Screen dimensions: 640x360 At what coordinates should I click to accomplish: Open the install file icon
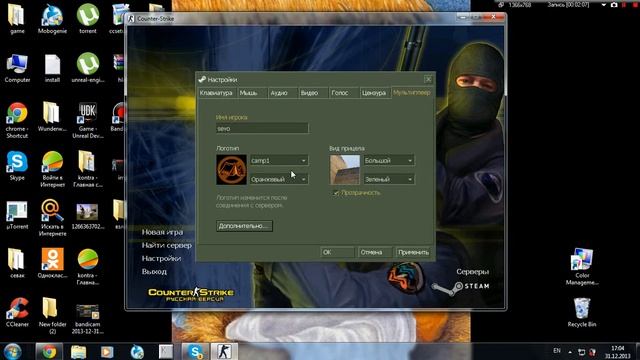coord(52,68)
